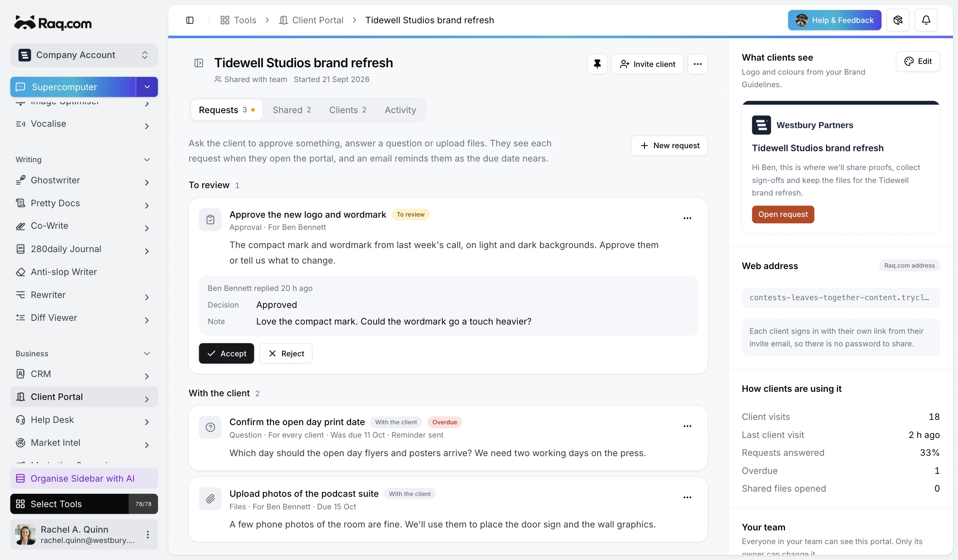The height and width of the screenshot is (560, 958).
Task: Collapse the Business section
Action: pyautogui.click(x=147, y=354)
